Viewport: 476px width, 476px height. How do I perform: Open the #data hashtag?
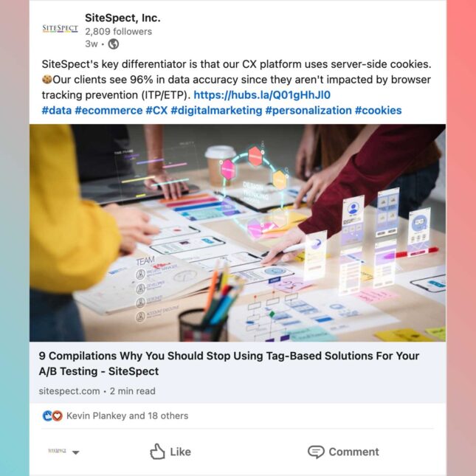click(x=57, y=111)
